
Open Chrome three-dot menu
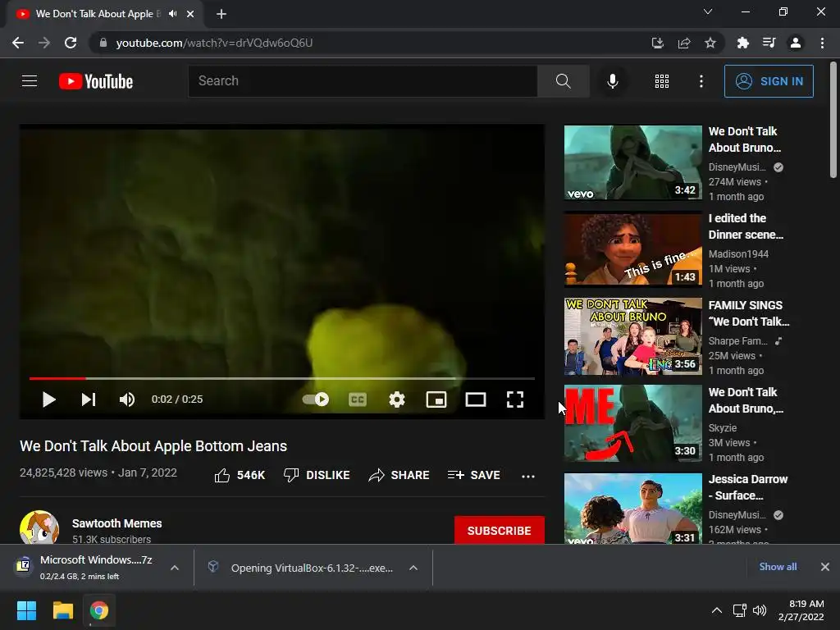tap(822, 43)
